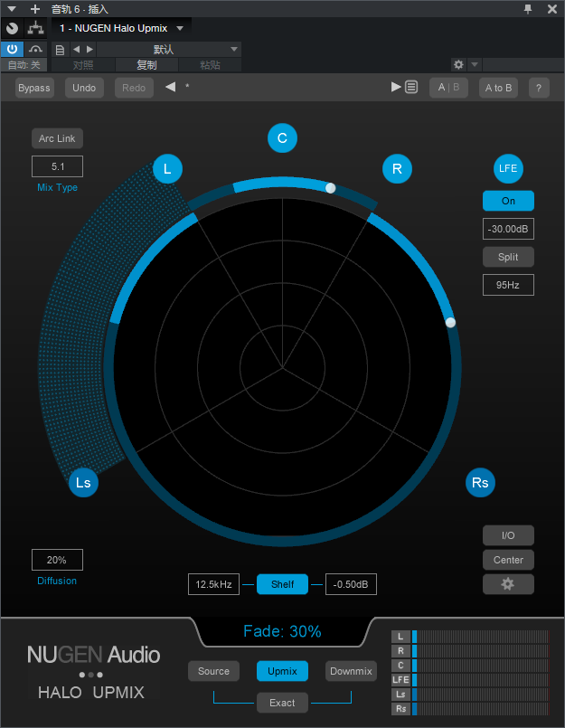Click the center arc white handle
The height and width of the screenshot is (728, 565).
[330, 187]
